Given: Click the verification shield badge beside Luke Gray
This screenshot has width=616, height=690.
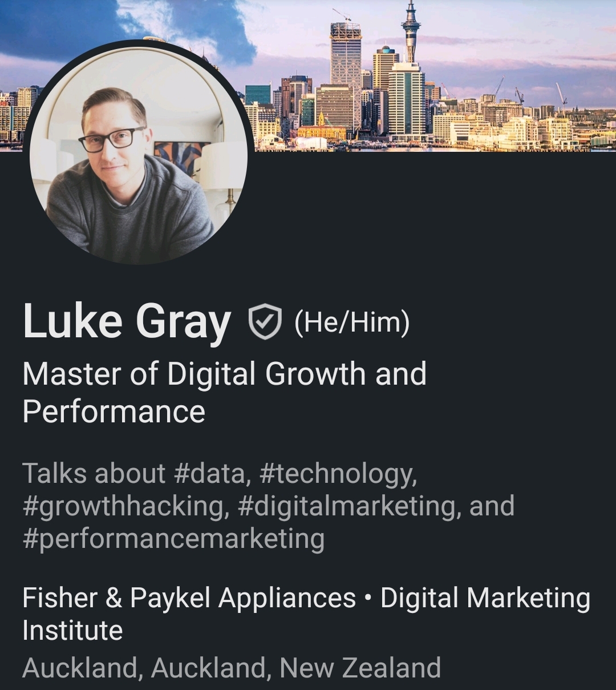Looking at the screenshot, I should [265, 322].
